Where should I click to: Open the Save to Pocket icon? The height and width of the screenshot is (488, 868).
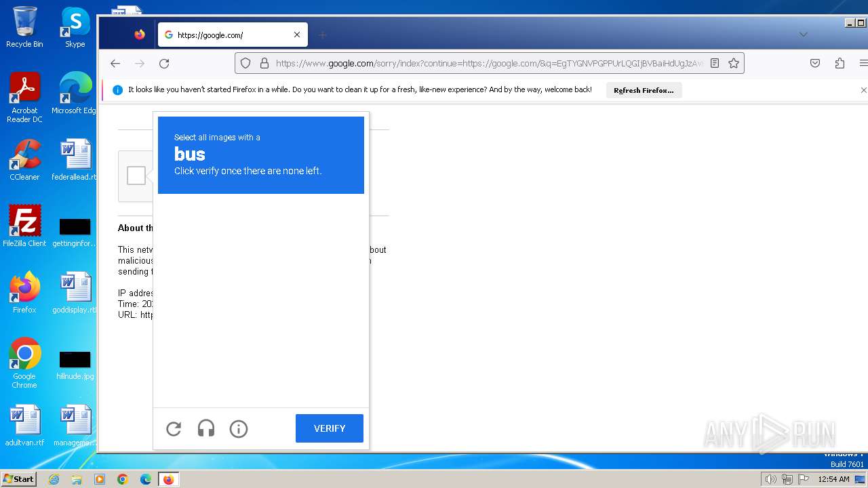point(815,63)
